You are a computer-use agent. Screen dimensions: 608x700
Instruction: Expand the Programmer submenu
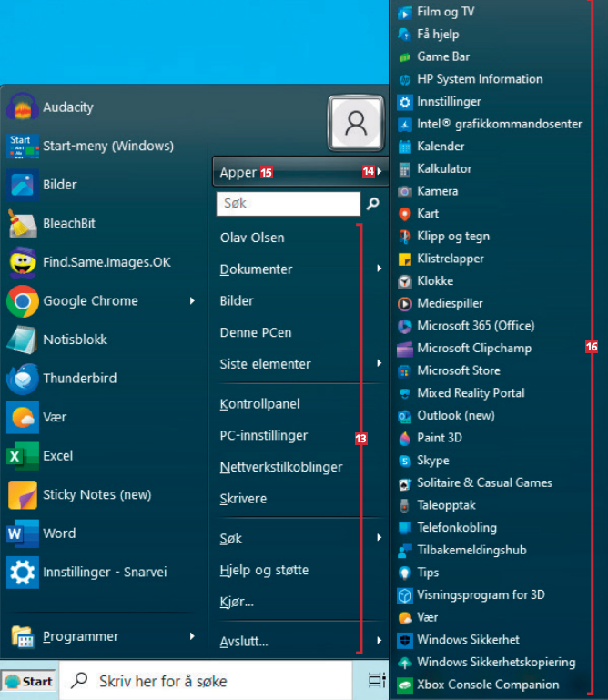(x=192, y=636)
